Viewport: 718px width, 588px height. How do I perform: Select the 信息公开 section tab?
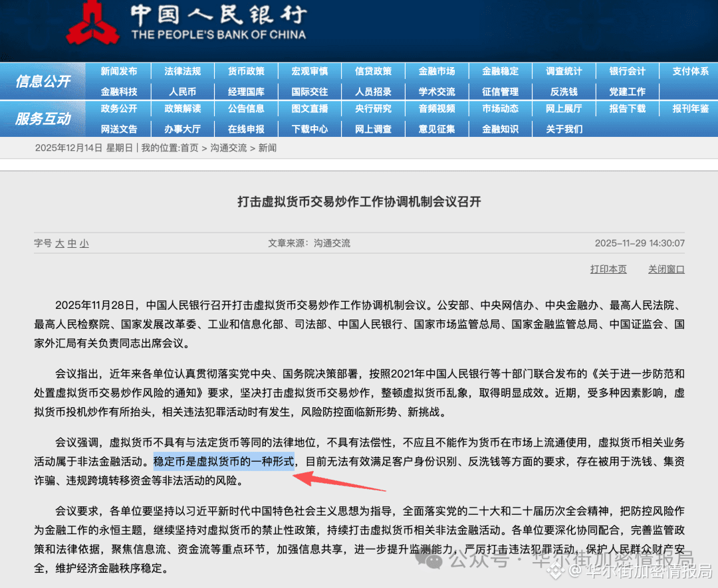[42, 81]
